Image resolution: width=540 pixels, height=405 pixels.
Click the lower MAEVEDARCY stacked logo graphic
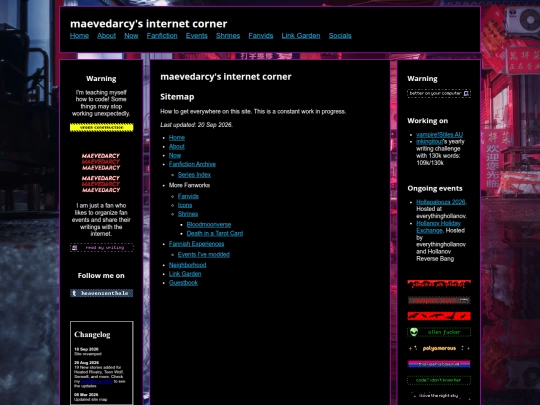tap(101, 184)
